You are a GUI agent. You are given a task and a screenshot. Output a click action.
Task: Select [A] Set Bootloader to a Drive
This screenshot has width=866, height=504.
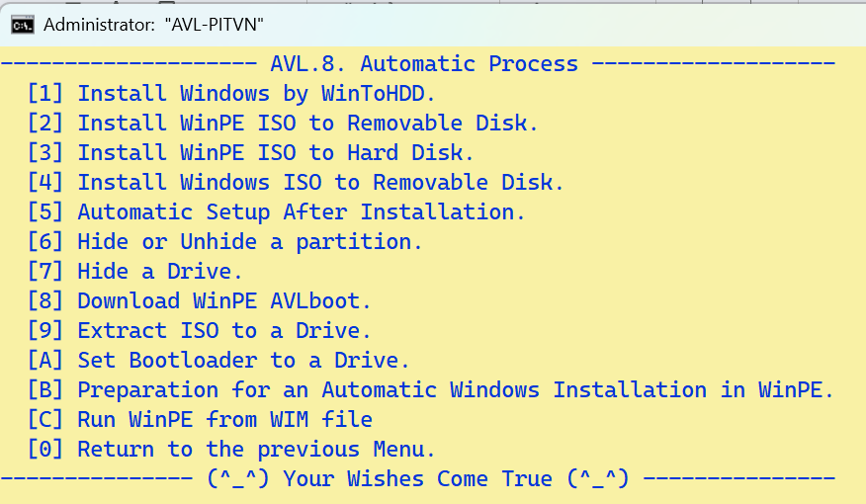(218, 361)
